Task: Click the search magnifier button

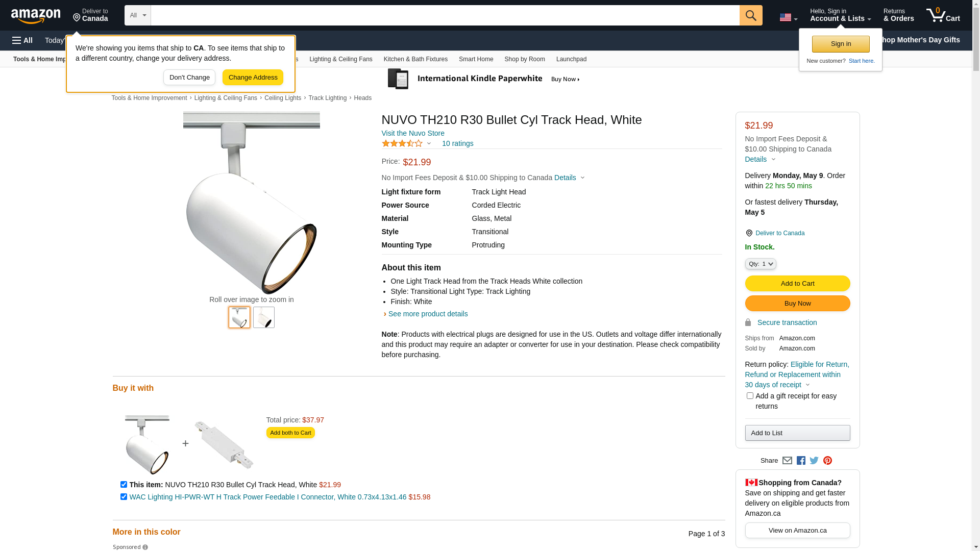Action: [x=750, y=15]
